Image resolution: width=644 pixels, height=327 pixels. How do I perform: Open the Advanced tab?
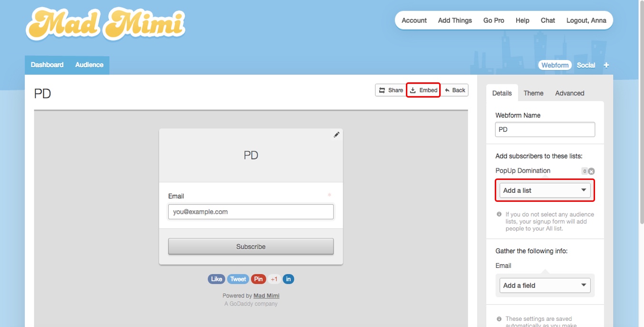(569, 93)
